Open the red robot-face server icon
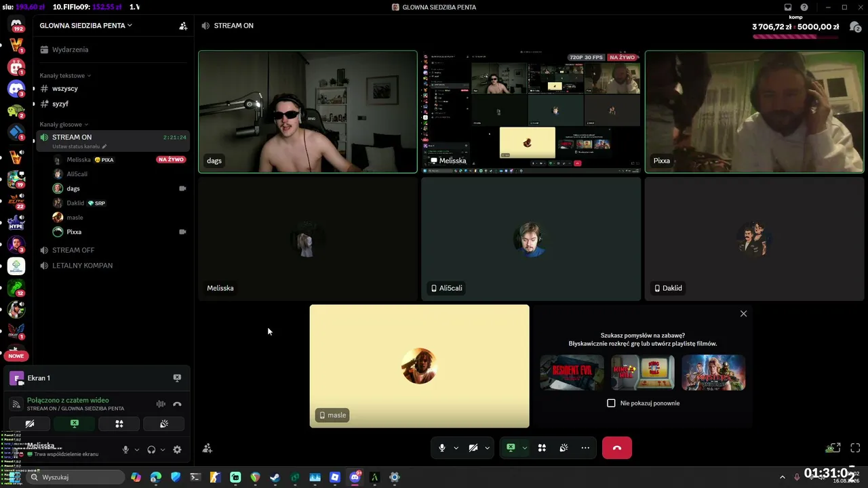Viewport: 868px width, 488px height. pyautogui.click(x=16, y=67)
